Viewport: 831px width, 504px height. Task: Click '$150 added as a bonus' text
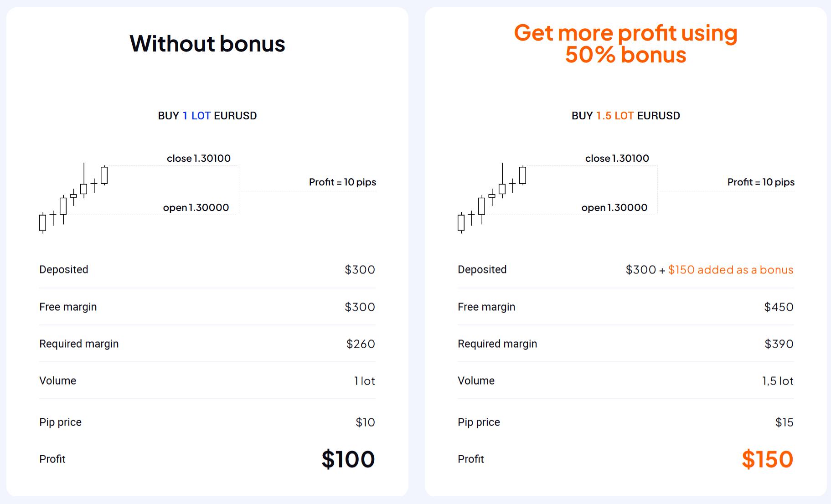pyautogui.click(x=731, y=270)
